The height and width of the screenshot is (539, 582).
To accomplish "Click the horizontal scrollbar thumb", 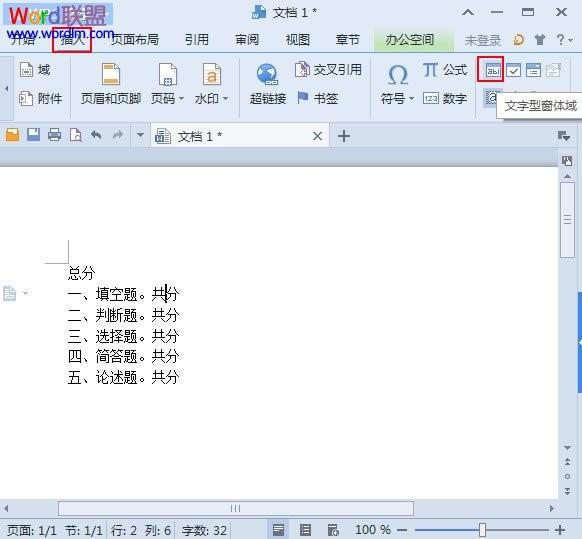I will 236,508.
